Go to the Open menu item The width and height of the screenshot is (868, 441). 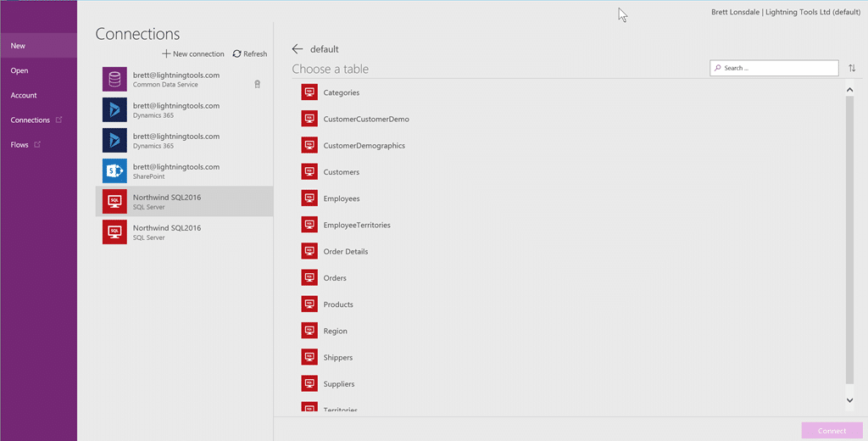(39, 70)
